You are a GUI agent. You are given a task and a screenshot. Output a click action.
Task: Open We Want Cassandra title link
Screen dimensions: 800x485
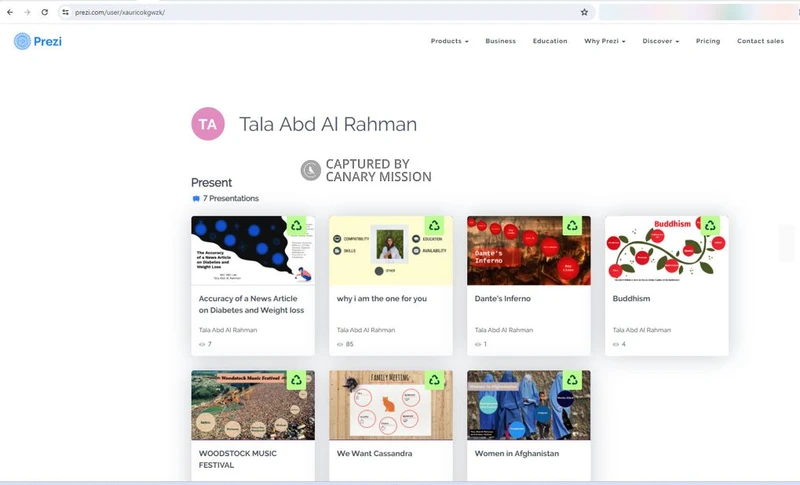pos(374,453)
